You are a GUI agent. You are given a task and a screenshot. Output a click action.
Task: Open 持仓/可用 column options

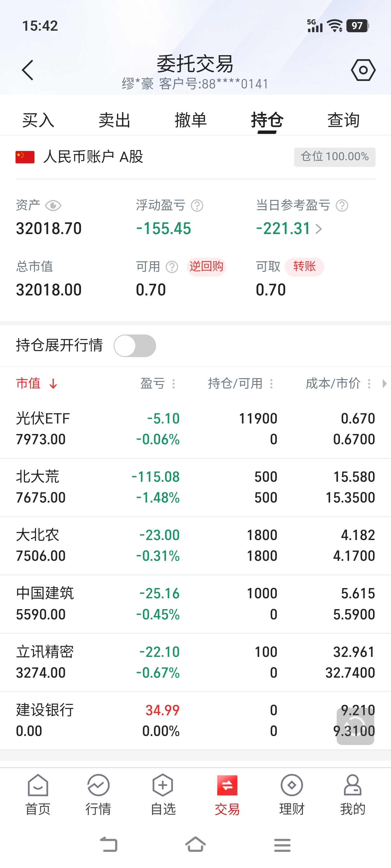[x=271, y=383]
